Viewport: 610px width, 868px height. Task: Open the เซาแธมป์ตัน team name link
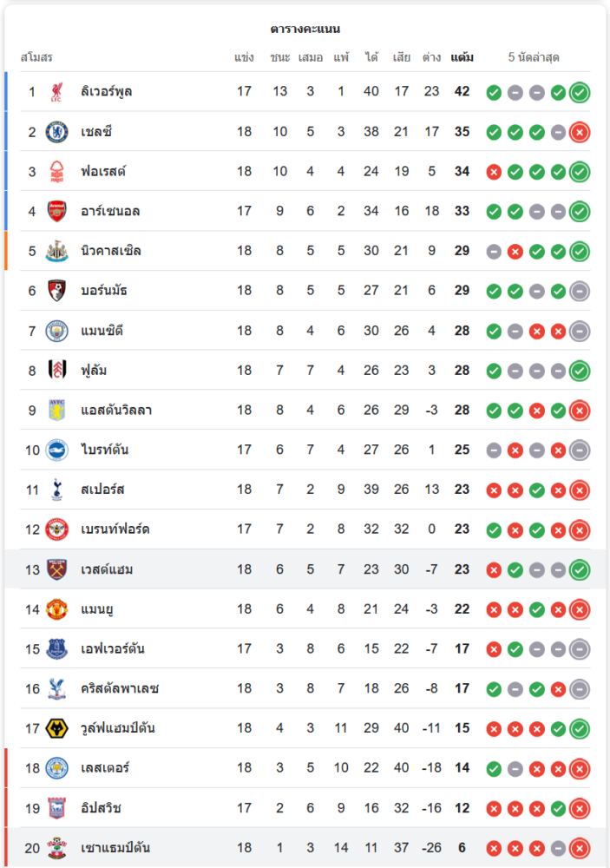tap(115, 848)
